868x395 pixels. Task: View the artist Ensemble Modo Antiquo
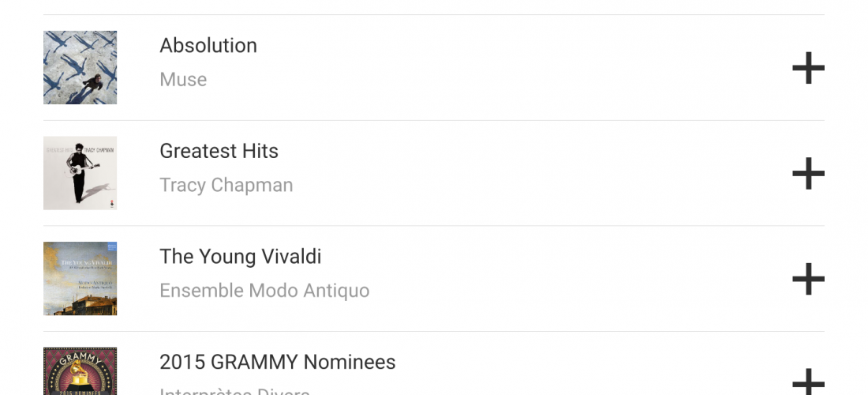pos(264,290)
